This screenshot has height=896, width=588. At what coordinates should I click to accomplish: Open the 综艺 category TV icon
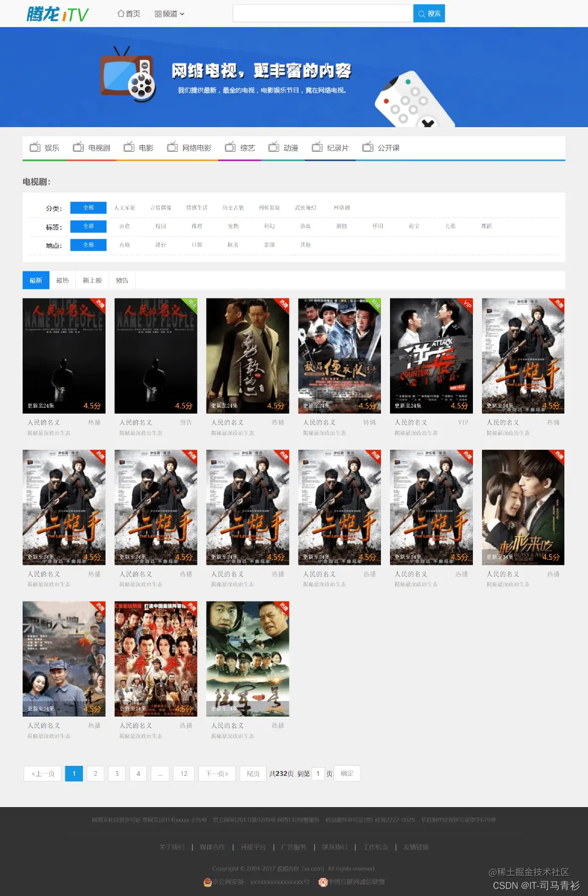pos(230,147)
